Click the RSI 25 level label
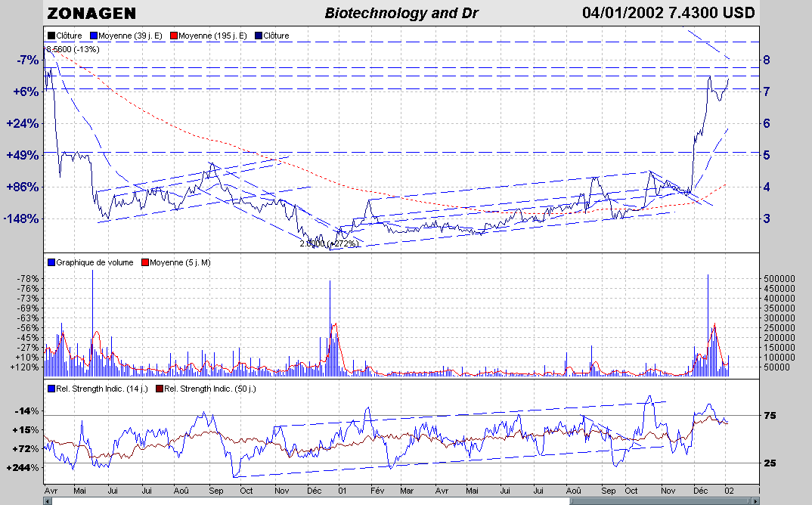 (x=770, y=463)
